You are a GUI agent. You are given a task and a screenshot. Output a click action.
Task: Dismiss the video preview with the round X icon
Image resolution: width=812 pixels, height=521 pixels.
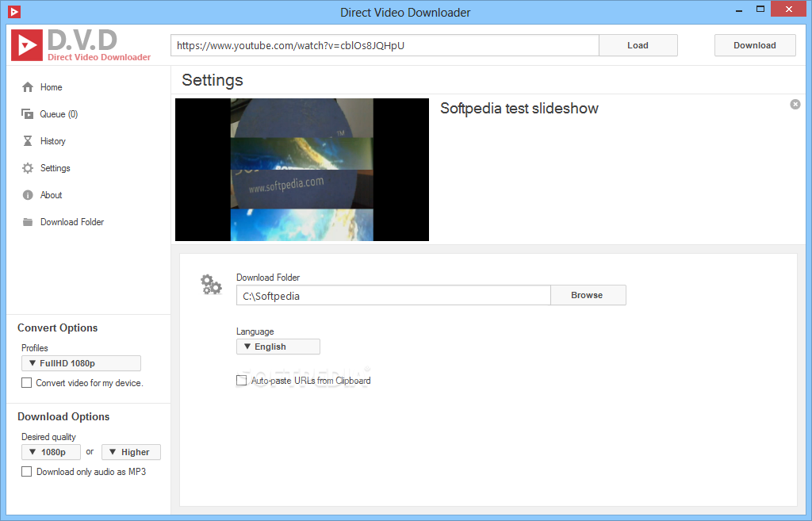[795, 104]
